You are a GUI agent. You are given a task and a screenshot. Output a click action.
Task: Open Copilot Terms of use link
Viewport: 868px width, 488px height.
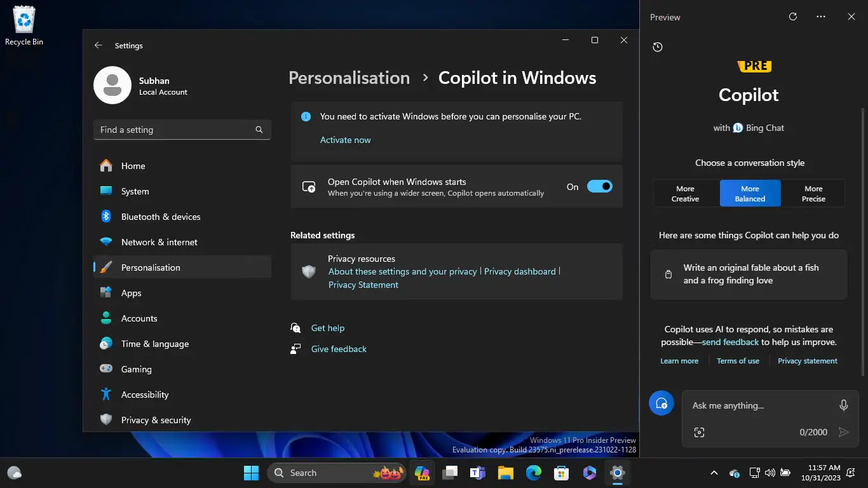(738, 361)
